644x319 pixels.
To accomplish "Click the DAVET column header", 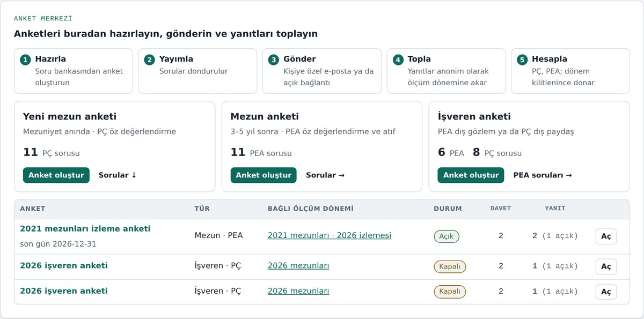I will (x=501, y=209).
